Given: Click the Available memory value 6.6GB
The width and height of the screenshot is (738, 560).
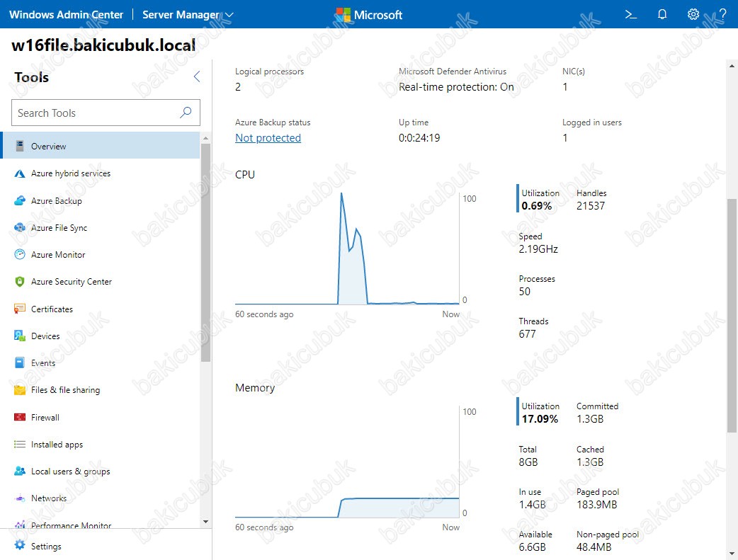Looking at the screenshot, I should point(533,547).
